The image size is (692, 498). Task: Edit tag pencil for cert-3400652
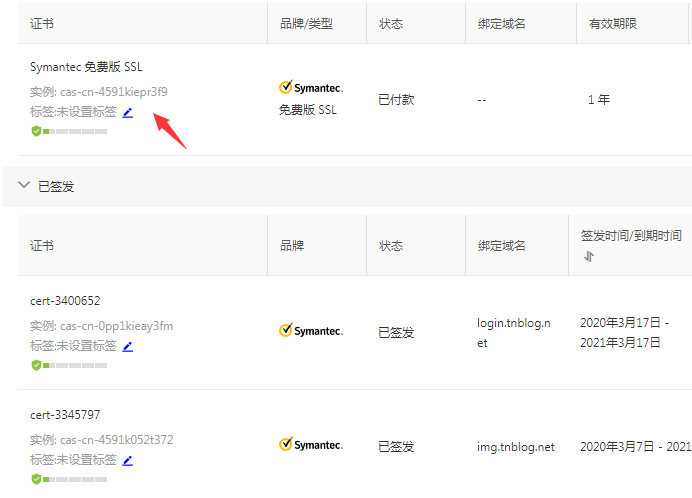[127, 346]
